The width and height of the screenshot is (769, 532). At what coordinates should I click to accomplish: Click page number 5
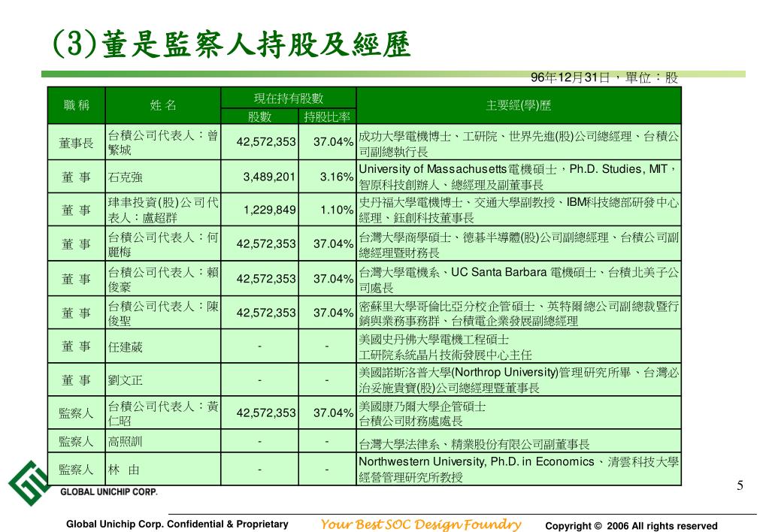pyautogui.click(x=740, y=485)
